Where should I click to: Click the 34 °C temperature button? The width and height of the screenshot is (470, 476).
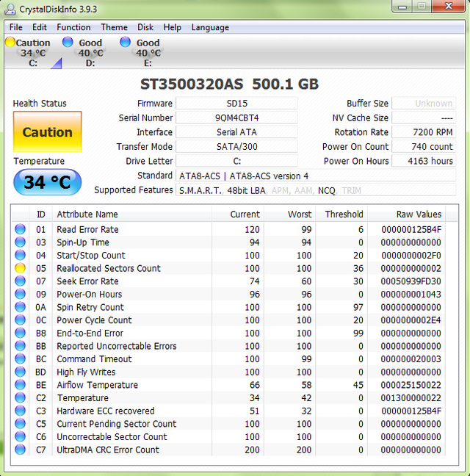[x=47, y=182]
